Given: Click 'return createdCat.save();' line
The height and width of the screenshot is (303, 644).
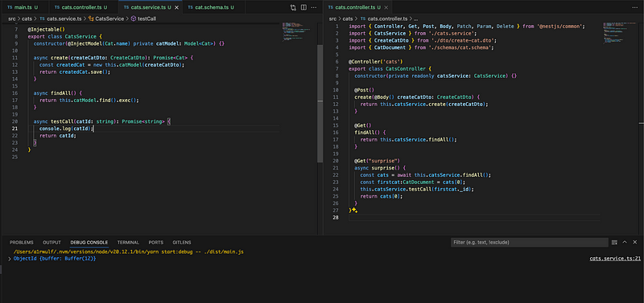Looking at the screenshot, I should click(75, 72).
